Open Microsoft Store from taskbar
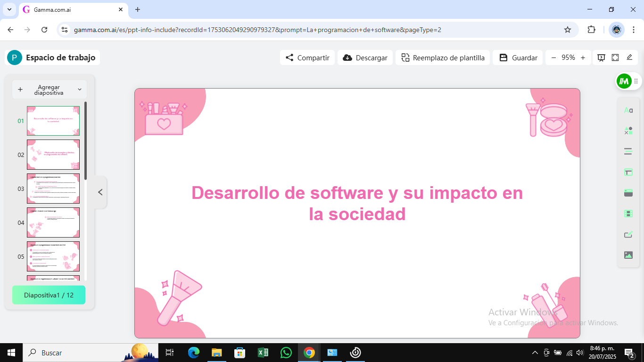Image resolution: width=644 pixels, height=362 pixels. pos(239,353)
